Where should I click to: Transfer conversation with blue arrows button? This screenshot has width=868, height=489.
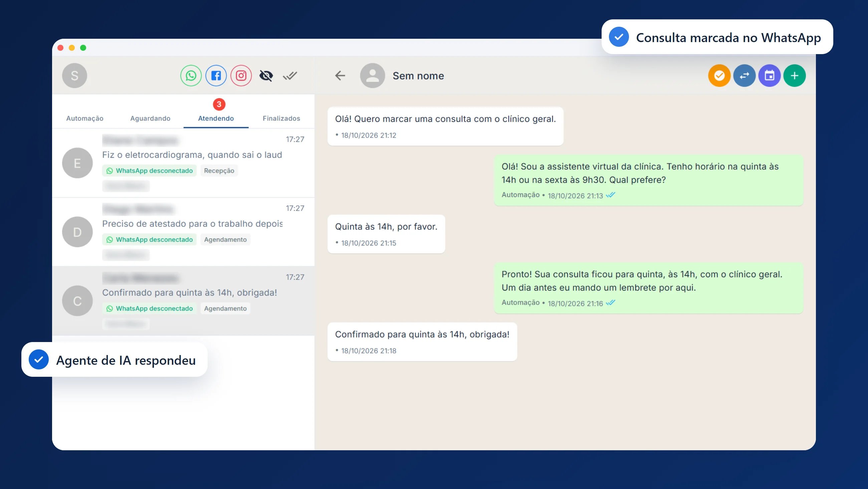[x=744, y=75]
